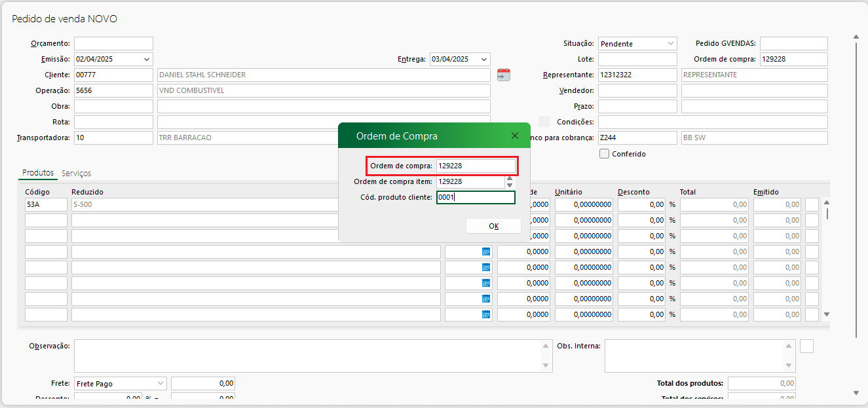Confirm the dialog with the OK button
This screenshot has height=408, width=868.
coord(493,226)
